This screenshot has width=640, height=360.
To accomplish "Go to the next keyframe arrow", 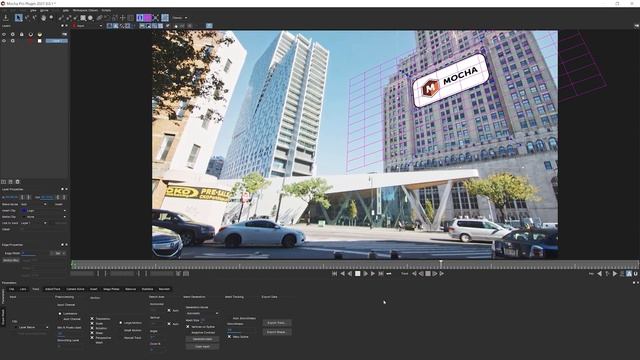I will coord(615,273).
